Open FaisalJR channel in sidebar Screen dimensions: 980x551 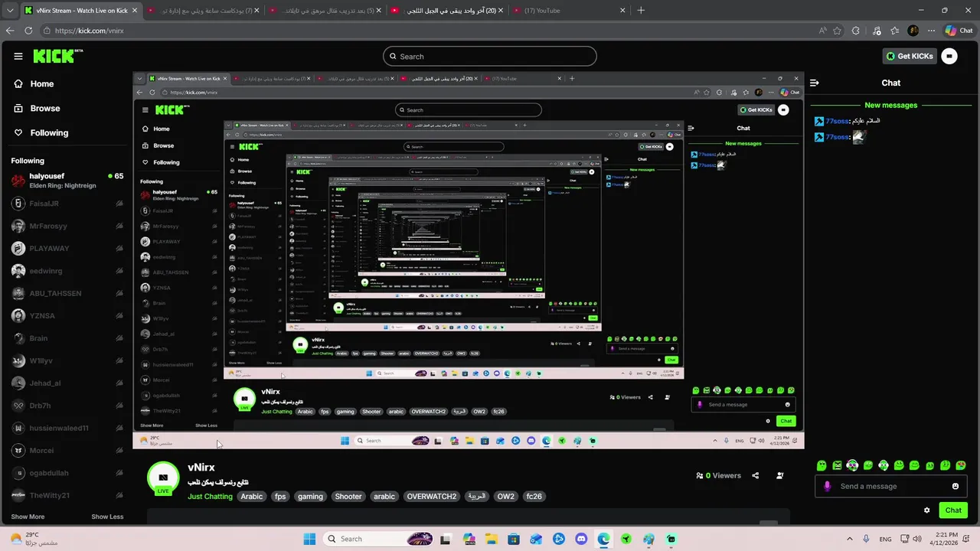[67, 204]
